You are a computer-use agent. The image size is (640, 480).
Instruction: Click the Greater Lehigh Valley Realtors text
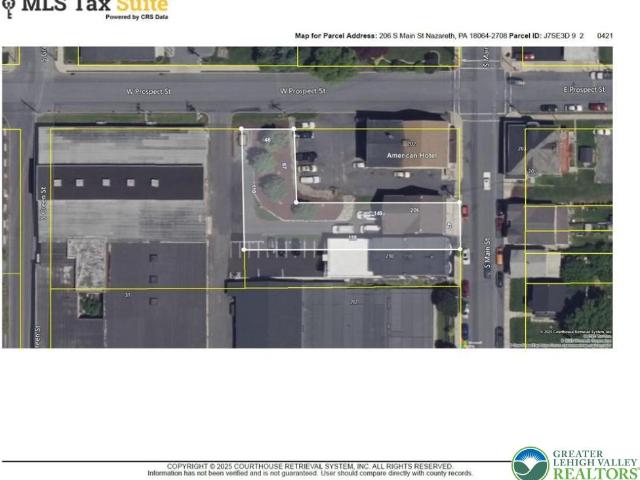(x=596, y=465)
